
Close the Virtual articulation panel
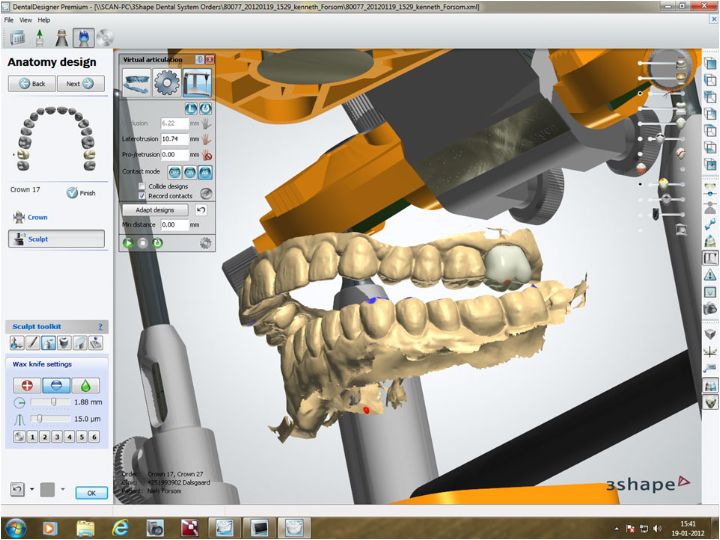(x=210, y=60)
